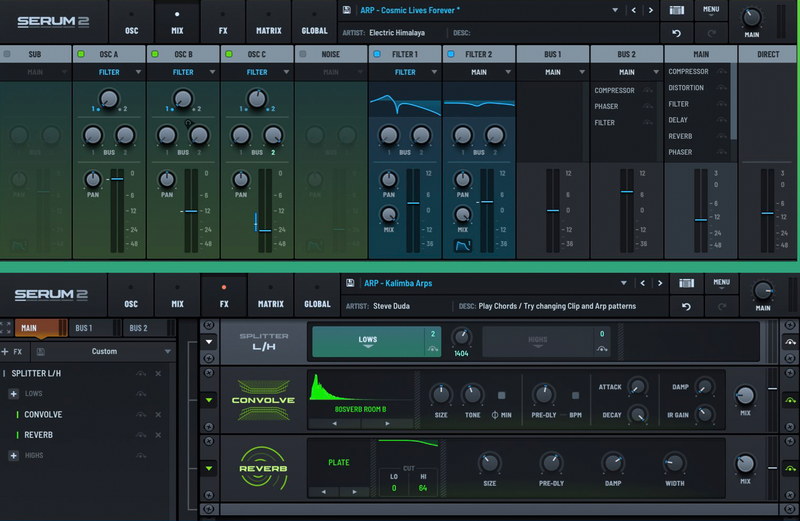Open OSC A routing dropdown
The height and width of the screenshot is (521, 800).
[109, 72]
